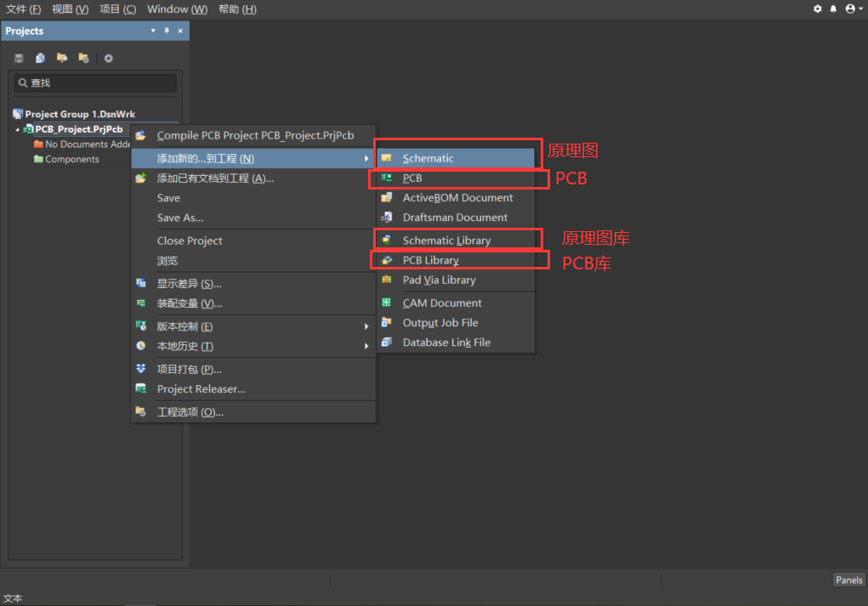Add new Pad Via Library
Screen dimensions: 868x606
click(456, 280)
